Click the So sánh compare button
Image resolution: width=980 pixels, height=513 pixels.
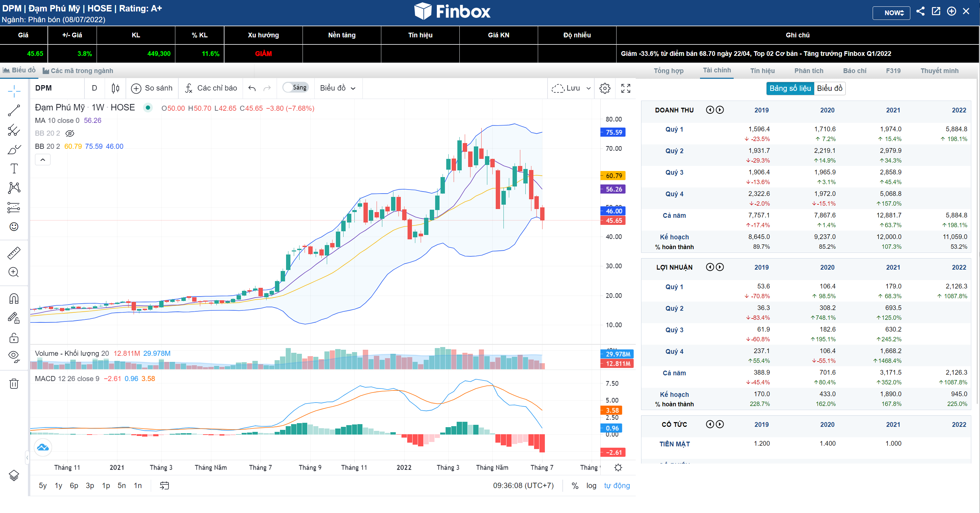coord(152,88)
